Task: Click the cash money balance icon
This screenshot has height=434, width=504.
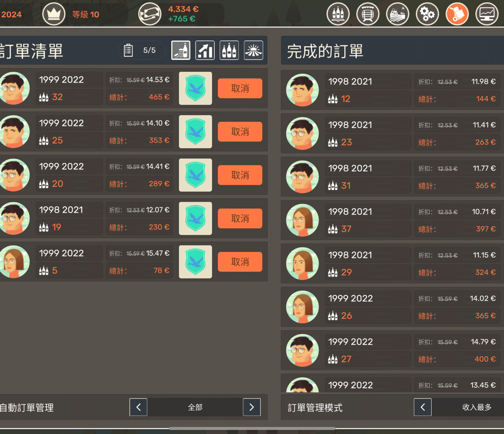Action: tap(150, 14)
